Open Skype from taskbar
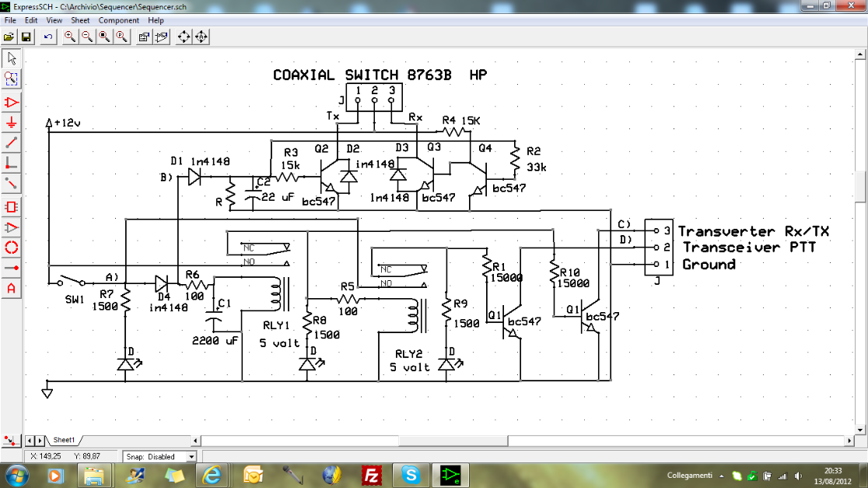The width and height of the screenshot is (868, 488). (x=411, y=476)
